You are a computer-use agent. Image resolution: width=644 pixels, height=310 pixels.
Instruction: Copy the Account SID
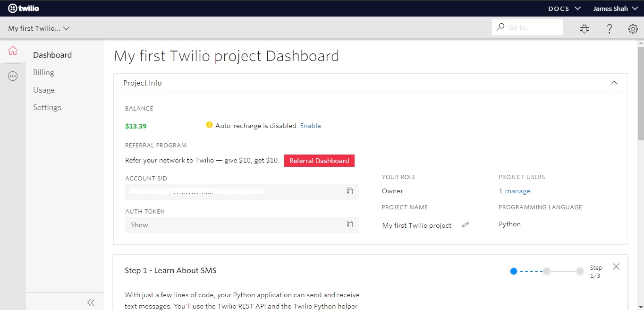(x=350, y=191)
